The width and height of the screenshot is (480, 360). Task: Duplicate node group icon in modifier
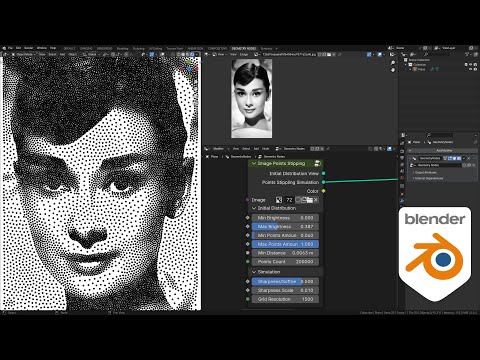(x=469, y=165)
